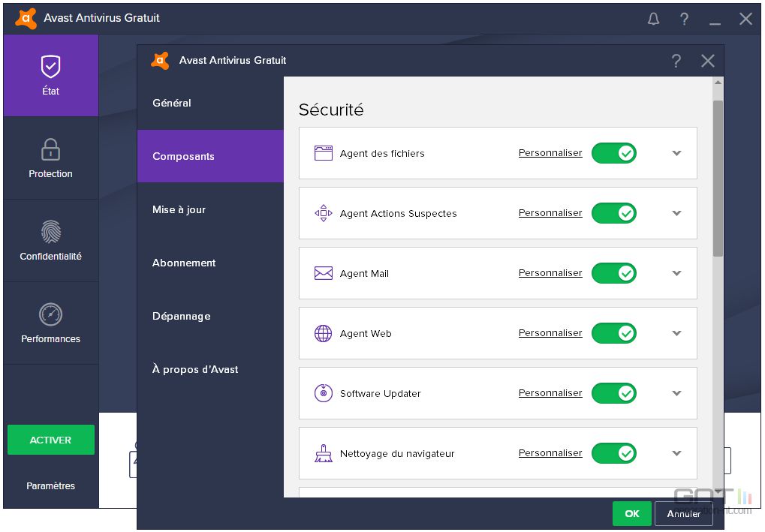Expand the Agent des fichiers chevron

click(676, 153)
